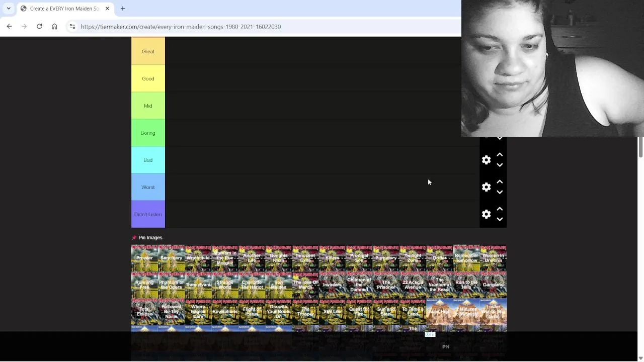644x362 pixels.
Task: Pick the Run to the Hills tile
Action: (x=466, y=285)
